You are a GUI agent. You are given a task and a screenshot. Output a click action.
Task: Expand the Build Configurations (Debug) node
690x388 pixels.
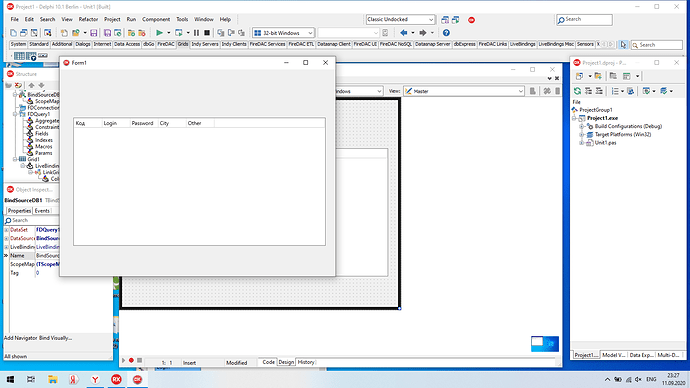point(581,126)
